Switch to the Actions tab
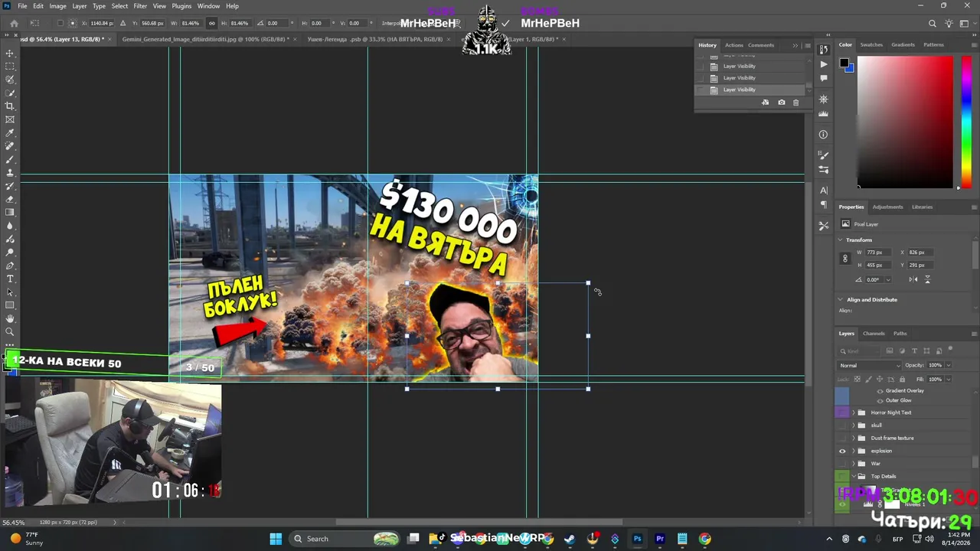The image size is (980, 551). pyautogui.click(x=733, y=45)
